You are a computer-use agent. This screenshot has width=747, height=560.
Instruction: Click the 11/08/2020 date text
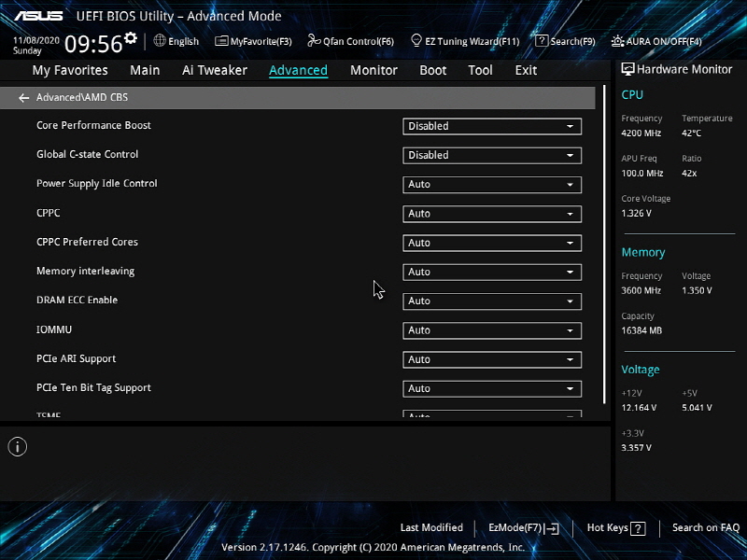coord(36,40)
